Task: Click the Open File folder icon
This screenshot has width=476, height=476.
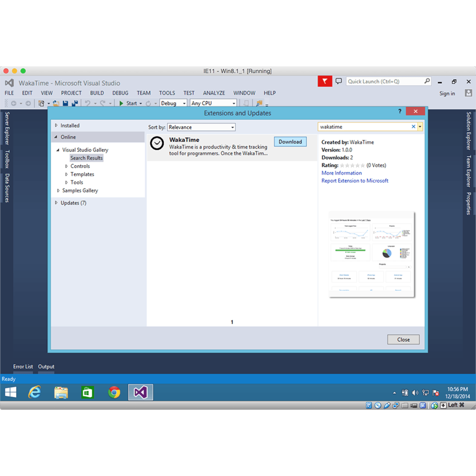Action: (x=56, y=103)
